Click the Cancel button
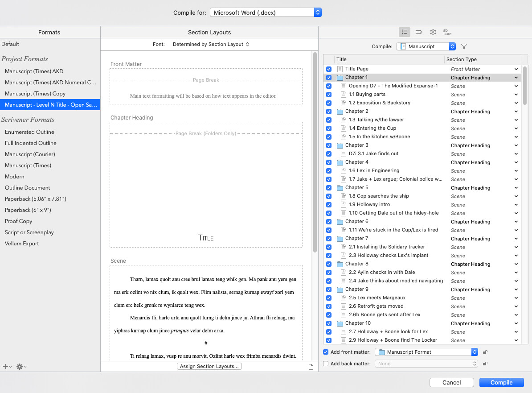Screen dimensions: 532x393 point(452,382)
